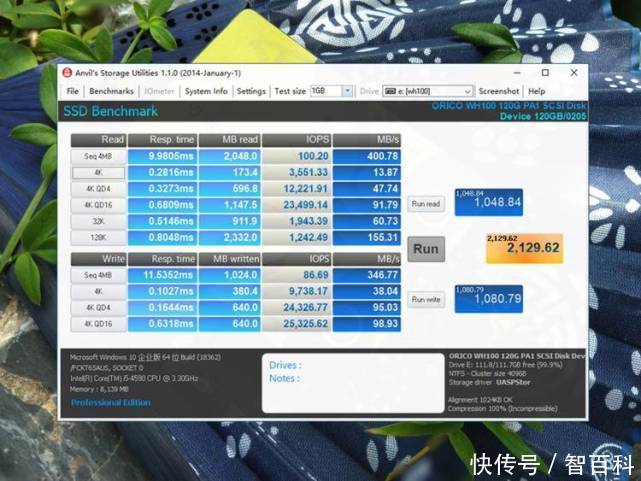
Task: Minimize the Anvil's Storage Utilities window
Action: point(517,73)
